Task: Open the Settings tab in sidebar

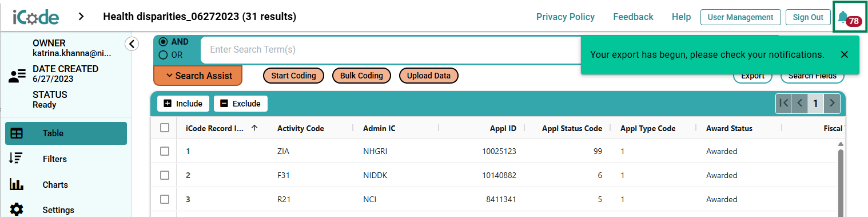Action: 66,210
